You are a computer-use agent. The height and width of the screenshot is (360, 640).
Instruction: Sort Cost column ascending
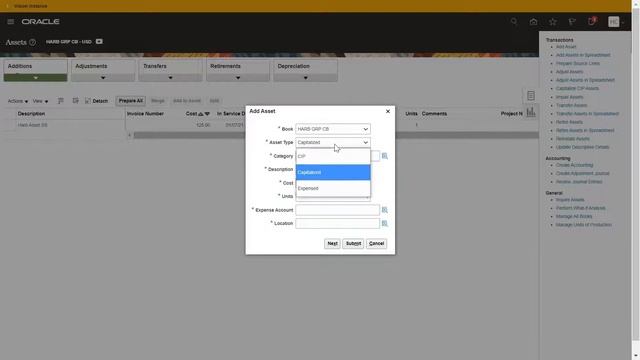[200, 114]
